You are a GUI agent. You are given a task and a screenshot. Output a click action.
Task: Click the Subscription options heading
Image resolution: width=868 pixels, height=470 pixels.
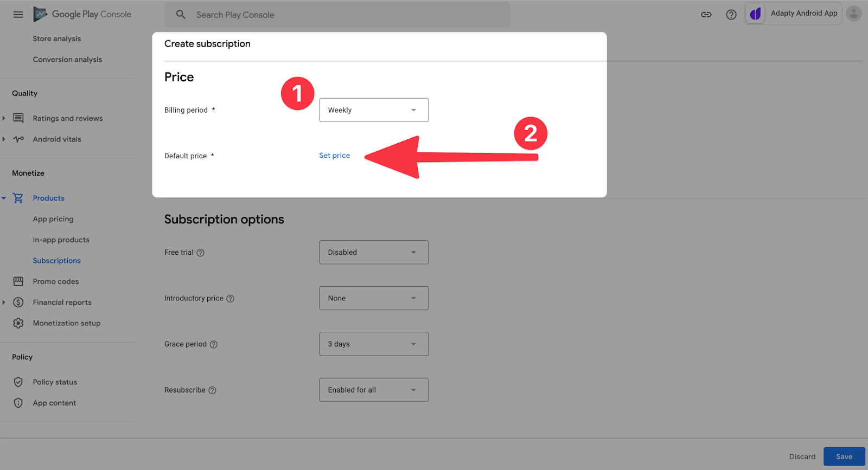tap(224, 220)
